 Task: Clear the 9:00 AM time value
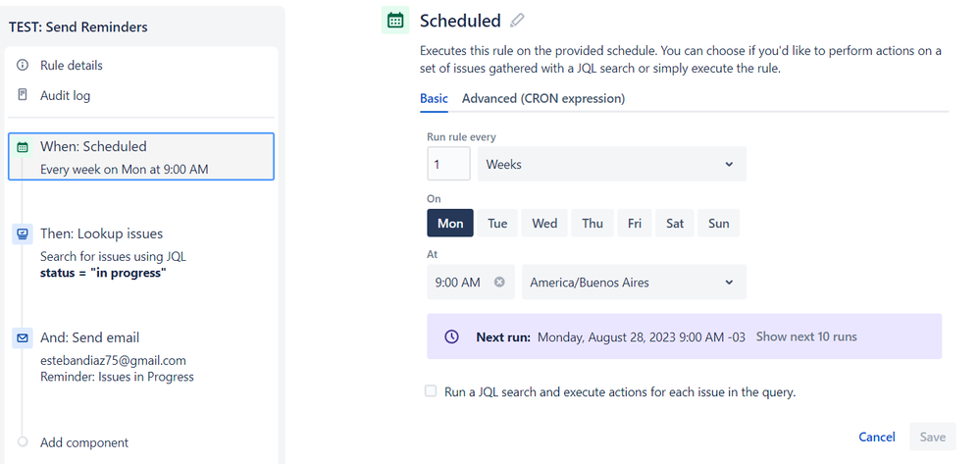coord(499,282)
